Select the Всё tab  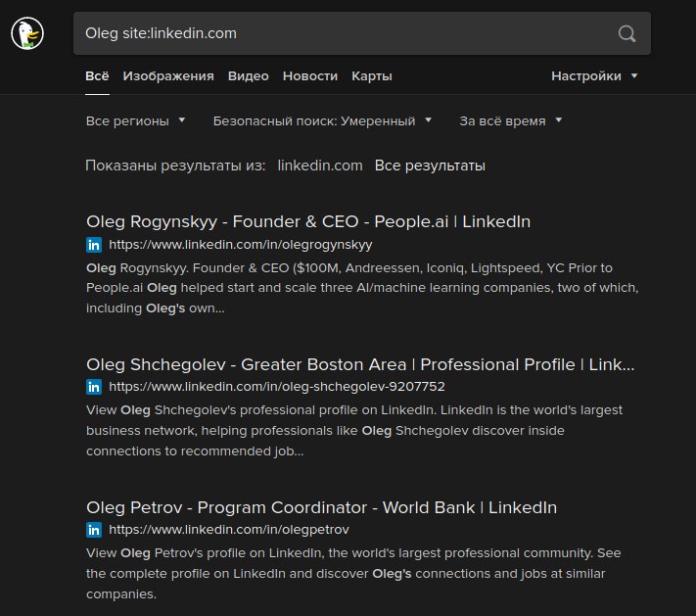pos(97,76)
